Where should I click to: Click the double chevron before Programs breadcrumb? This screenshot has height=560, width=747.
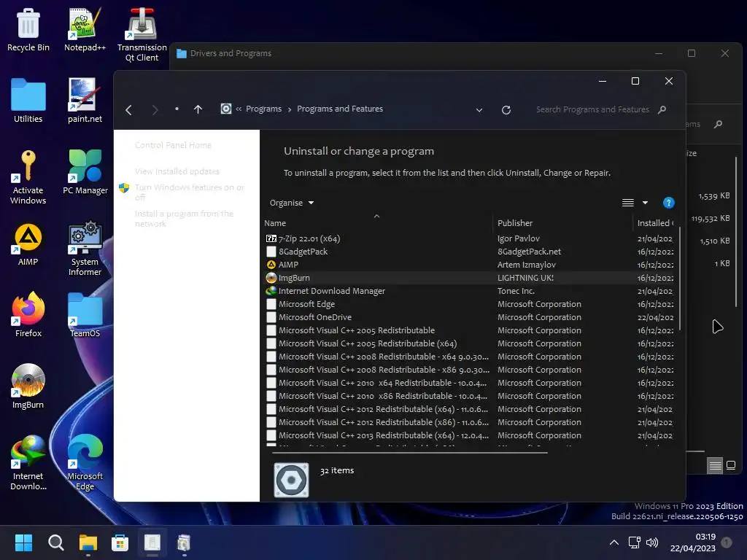click(239, 109)
